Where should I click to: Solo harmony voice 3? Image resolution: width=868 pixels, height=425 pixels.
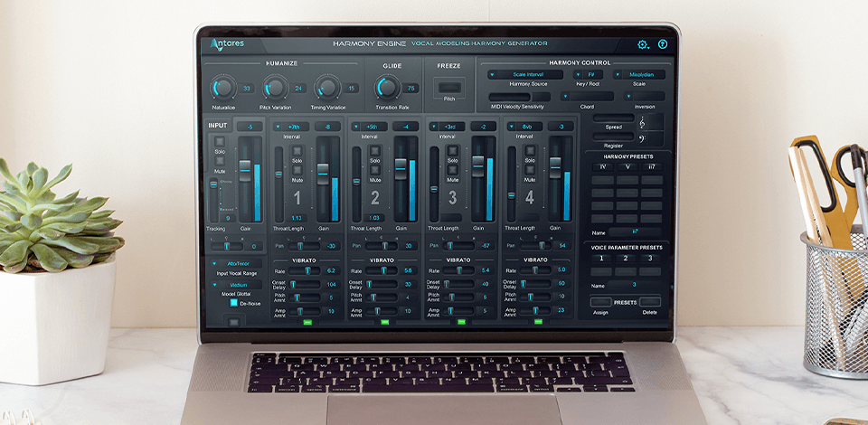pos(452,150)
